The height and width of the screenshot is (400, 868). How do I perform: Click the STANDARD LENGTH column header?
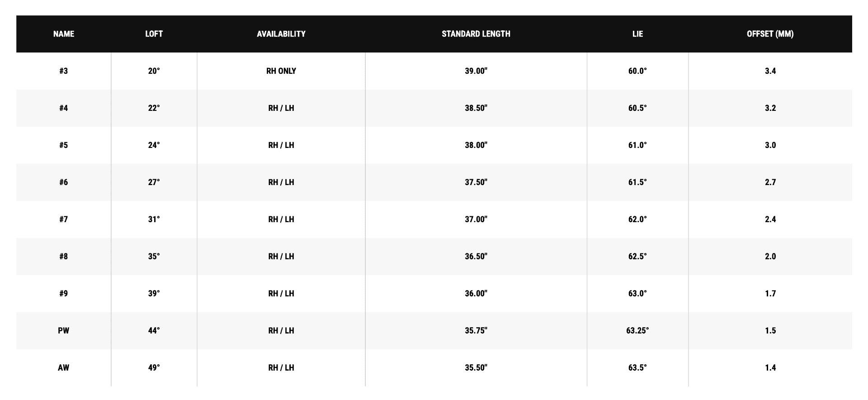[x=476, y=34]
